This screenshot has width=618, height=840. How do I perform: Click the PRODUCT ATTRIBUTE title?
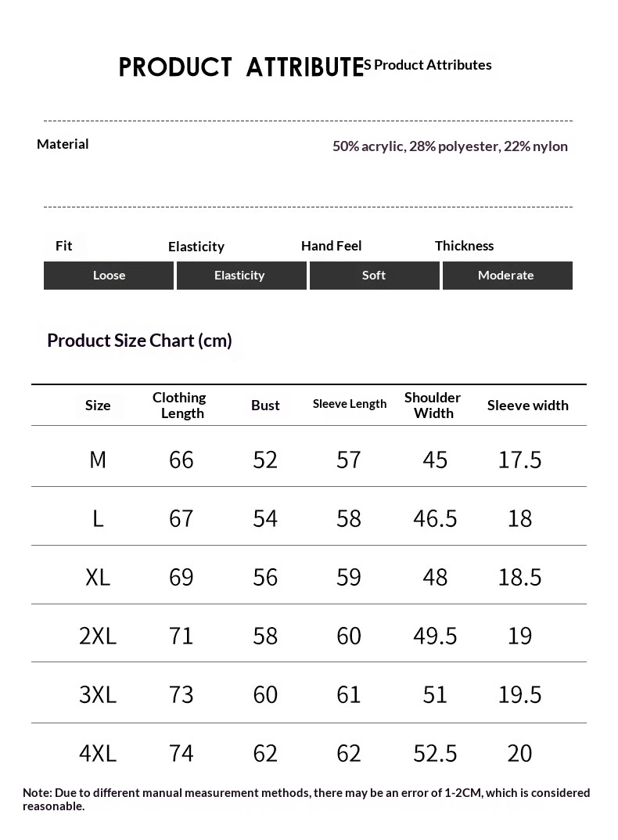pyautogui.click(x=242, y=67)
